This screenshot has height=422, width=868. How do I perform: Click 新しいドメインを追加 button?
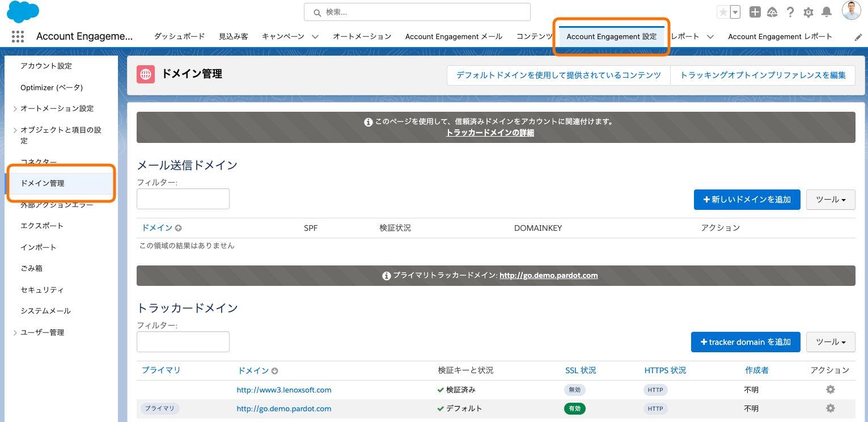747,200
